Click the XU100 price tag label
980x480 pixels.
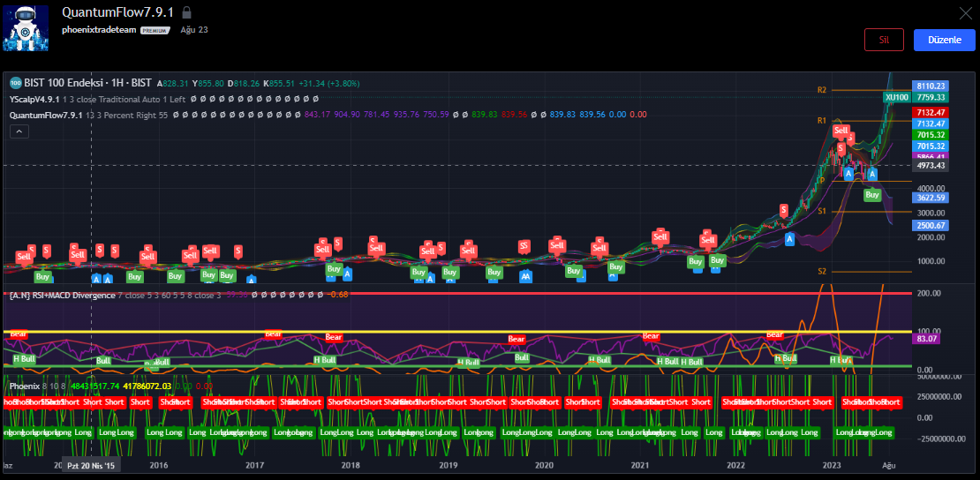[896, 97]
